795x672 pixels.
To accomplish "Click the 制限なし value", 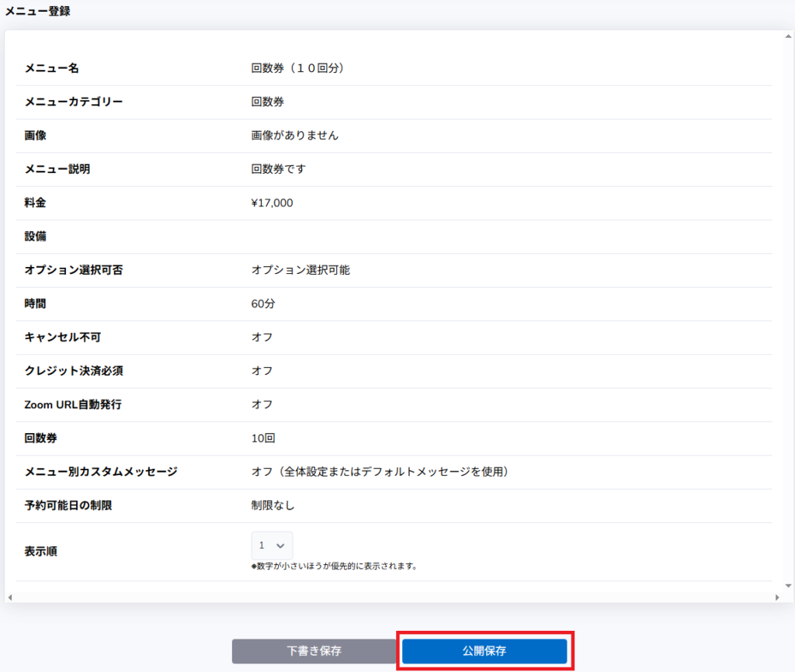I will [273, 505].
